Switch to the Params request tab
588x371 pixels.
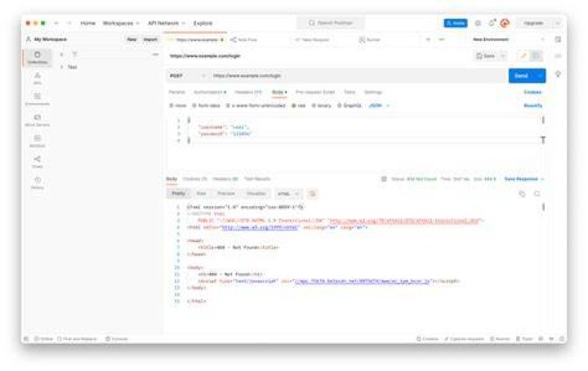point(177,92)
